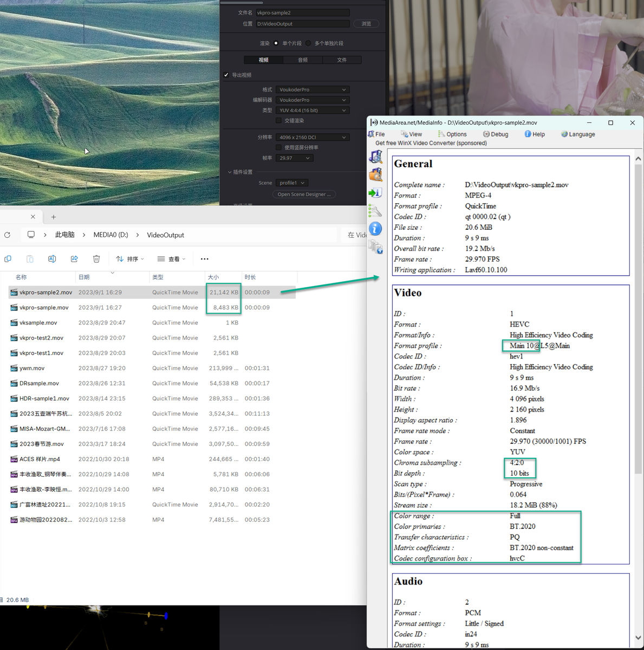The image size is (644, 650).
Task: Click the MediaInfo open folder sidebar icon
Action: (375, 175)
